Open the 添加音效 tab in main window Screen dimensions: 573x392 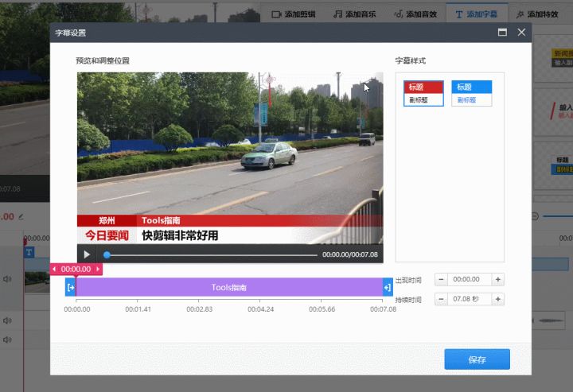(x=416, y=14)
